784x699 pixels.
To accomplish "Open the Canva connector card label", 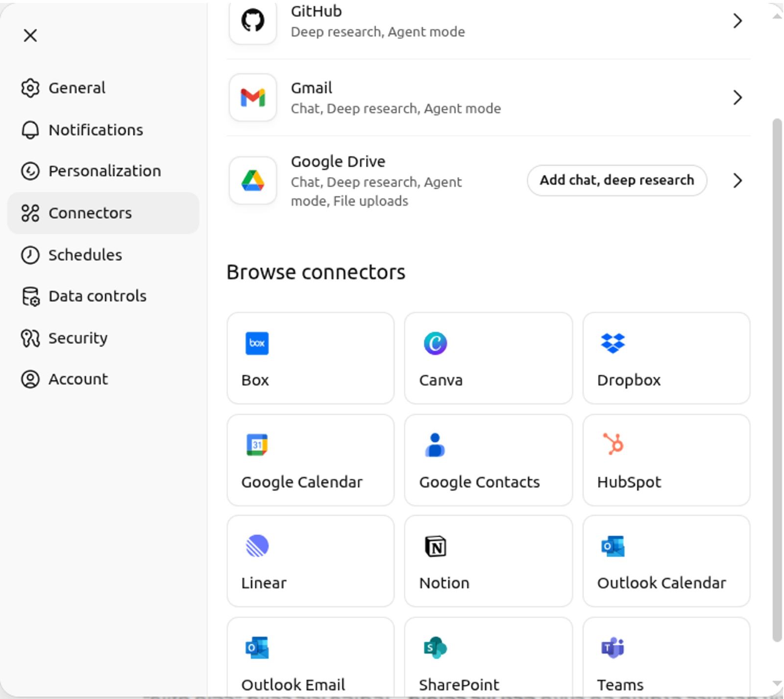I will click(441, 380).
